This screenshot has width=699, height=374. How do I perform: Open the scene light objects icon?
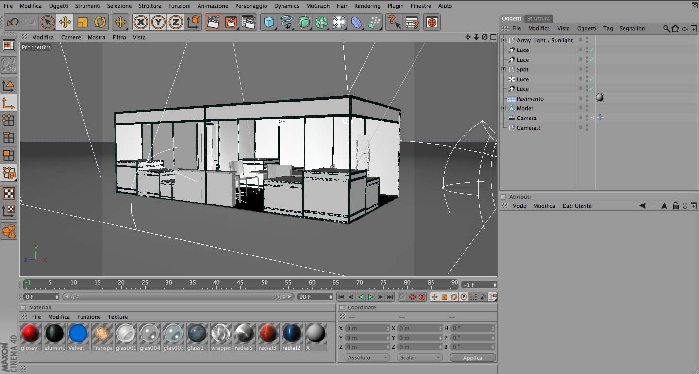coord(339,22)
